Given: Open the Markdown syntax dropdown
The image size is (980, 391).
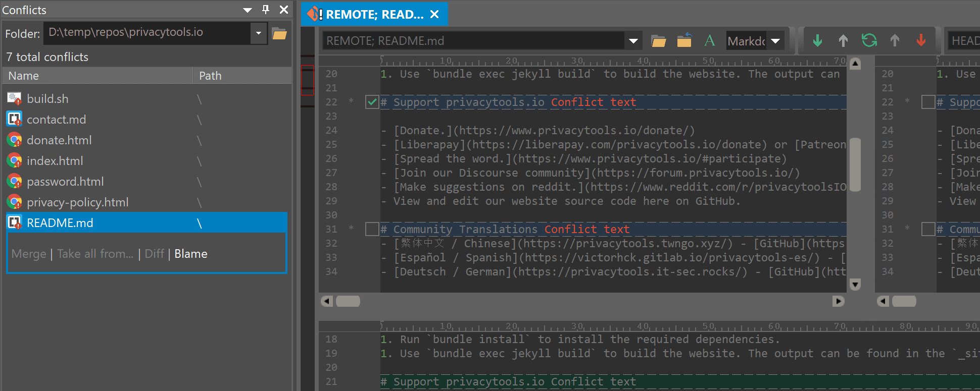Looking at the screenshot, I should point(775,41).
